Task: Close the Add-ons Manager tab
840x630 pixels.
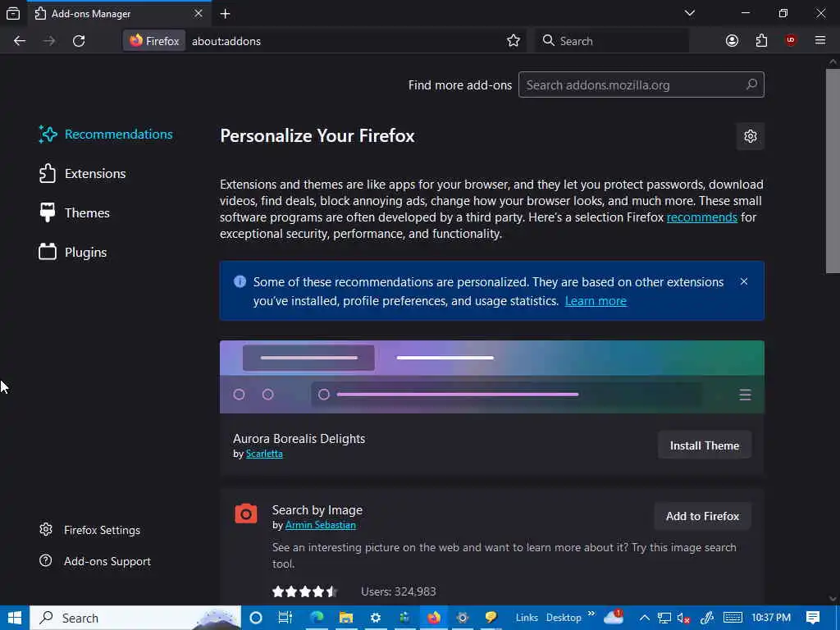Action: 199,13
